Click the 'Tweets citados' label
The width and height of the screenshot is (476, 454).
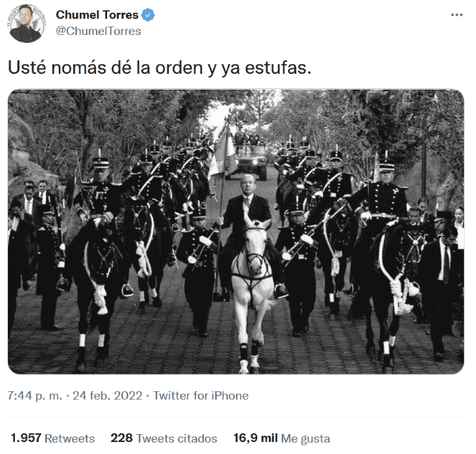pos(177,438)
